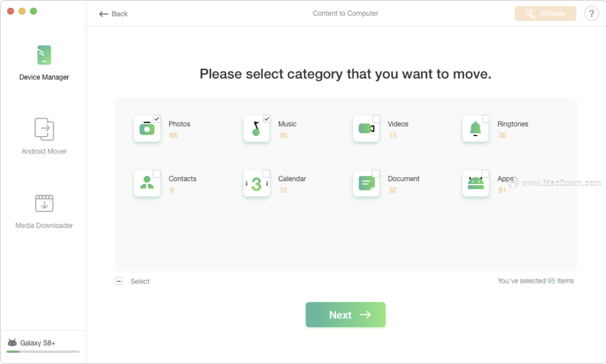This screenshot has height=364, width=606.
Task: Open Device Manager in sidebar
Action: click(44, 63)
